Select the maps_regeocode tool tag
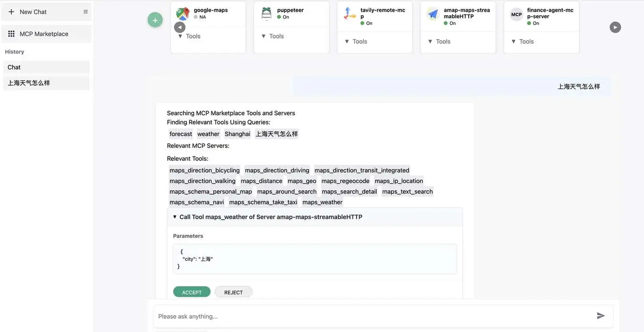 pyautogui.click(x=345, y=181)
